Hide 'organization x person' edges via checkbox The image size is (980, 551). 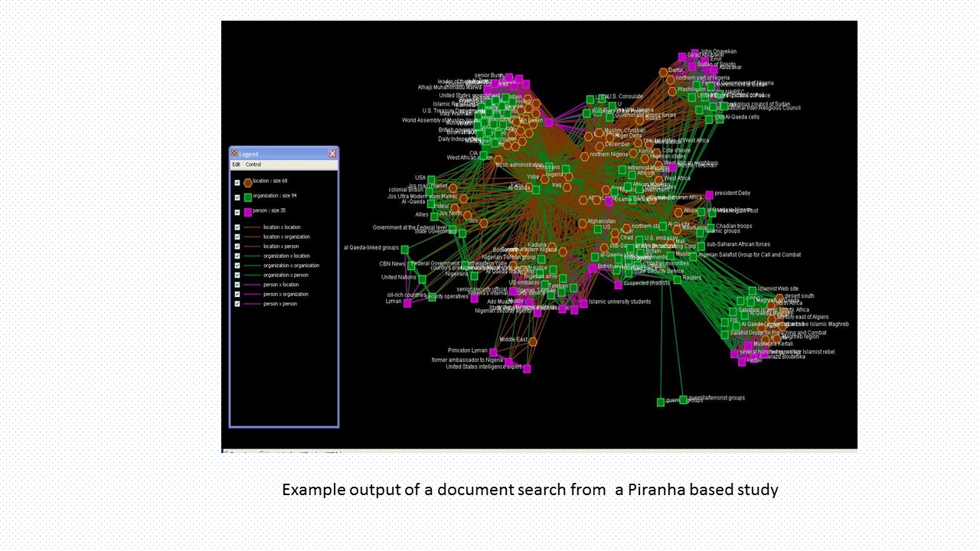point(237,275)
